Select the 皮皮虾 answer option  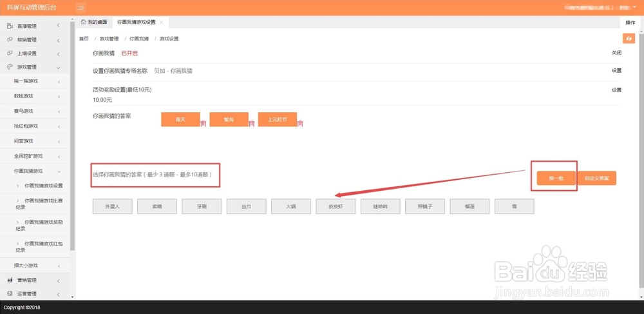336,207
